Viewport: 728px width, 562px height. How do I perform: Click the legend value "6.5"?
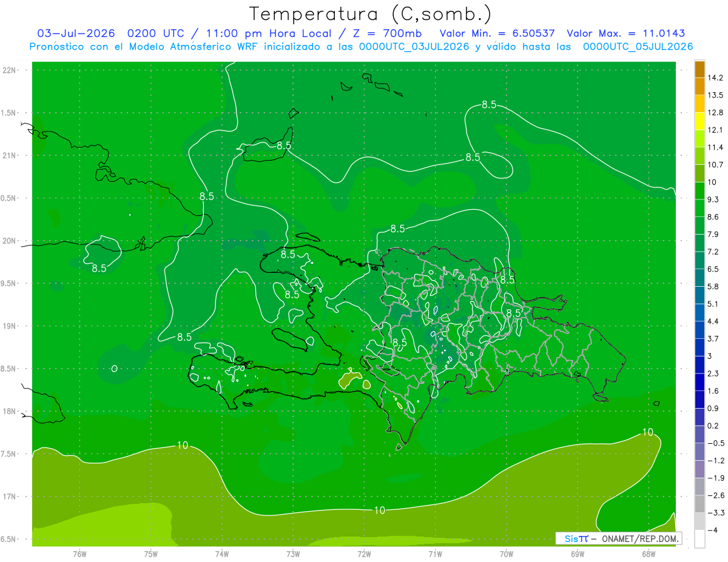pyautogui.click(x=713, y=269)
